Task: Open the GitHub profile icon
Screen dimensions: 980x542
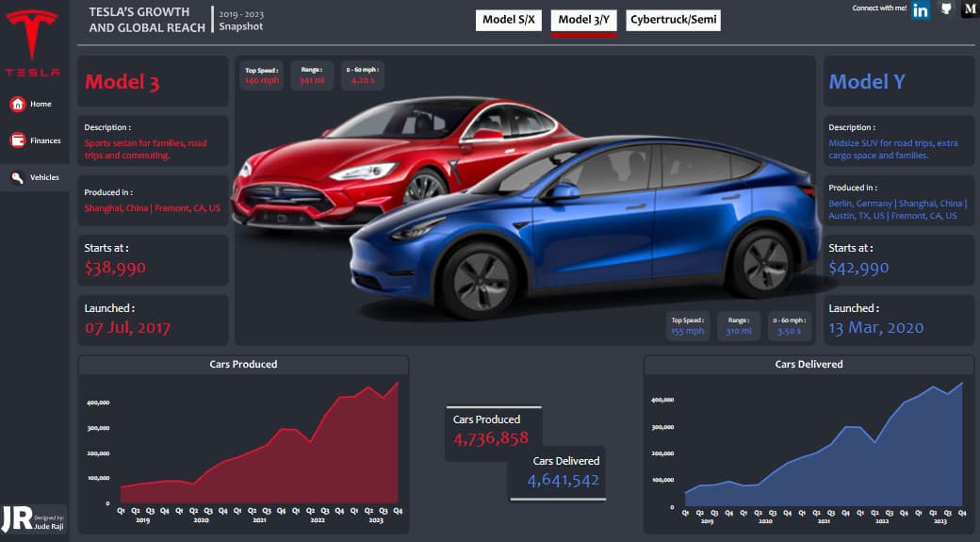Action: [x=946, y=8]
